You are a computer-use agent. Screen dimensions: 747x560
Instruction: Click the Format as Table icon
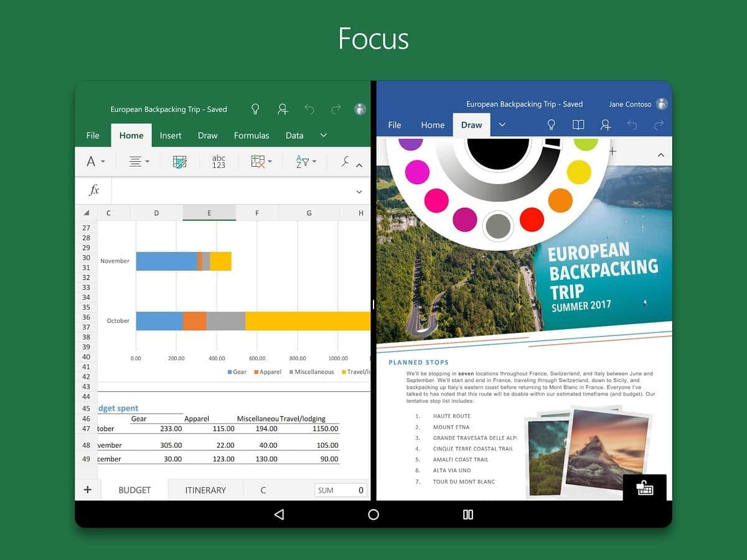click(x=180, y=162)
